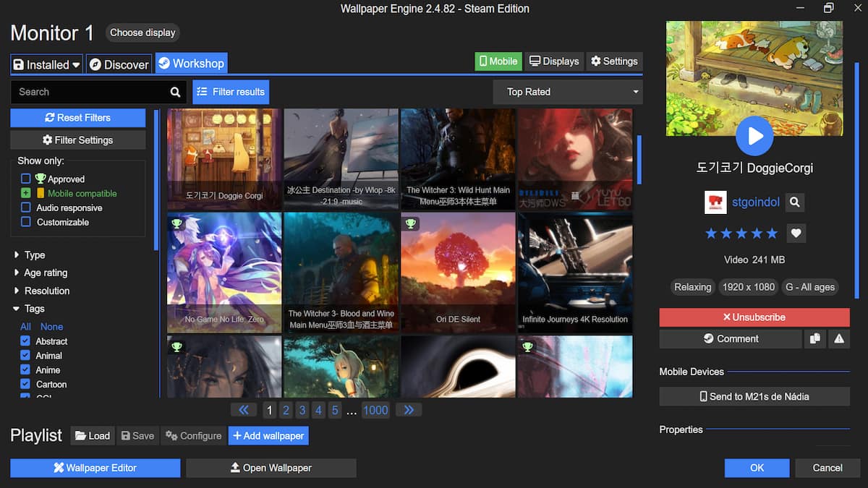This screenshot has width=868, height=488.
Task: Go to page 1000
Action: [x=375, y=410]
